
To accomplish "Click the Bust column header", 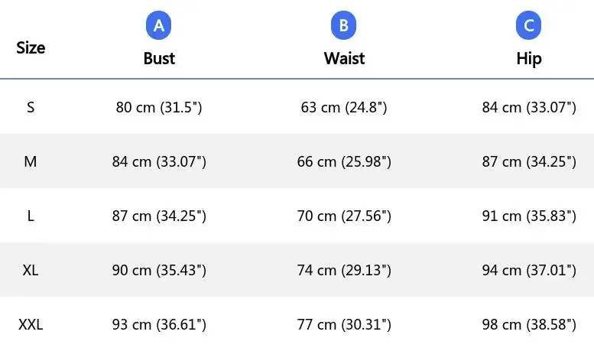I will click(159, 58).
